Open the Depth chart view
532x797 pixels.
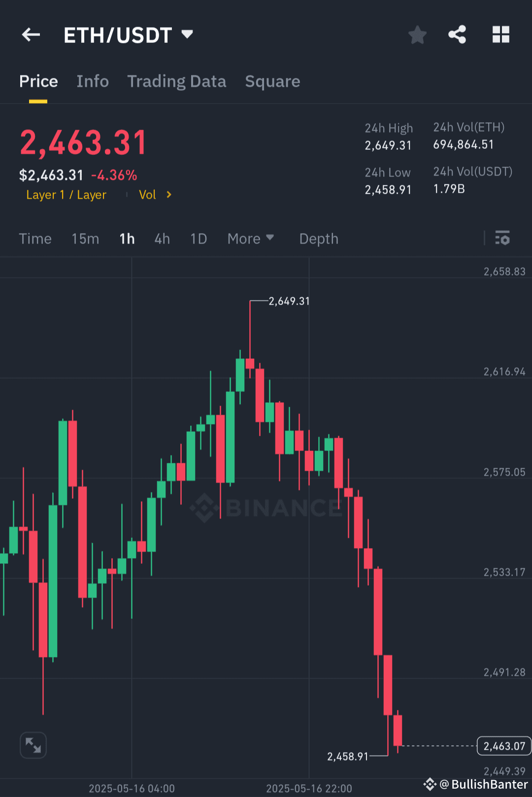point(318,239)
